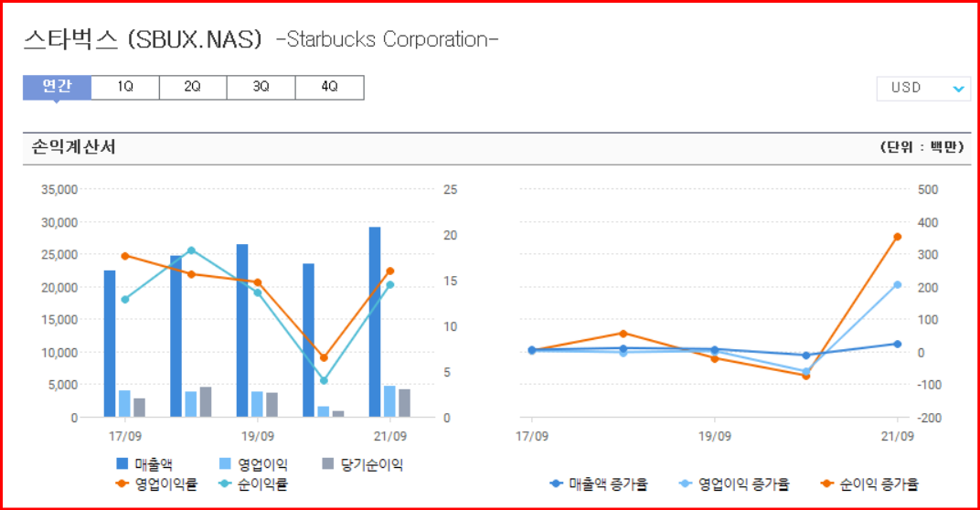Switch to the 3Q tab
Viewport: 980px width, 510px height.
coord(261,88)
